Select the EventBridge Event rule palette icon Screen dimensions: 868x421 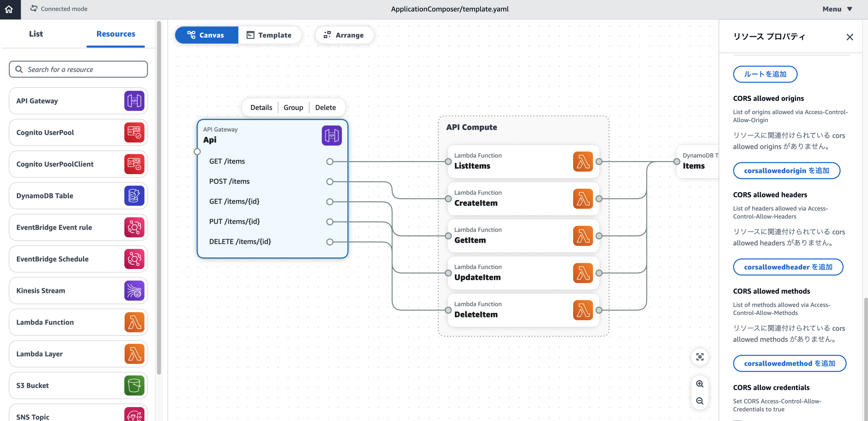(x=134, y=227)
